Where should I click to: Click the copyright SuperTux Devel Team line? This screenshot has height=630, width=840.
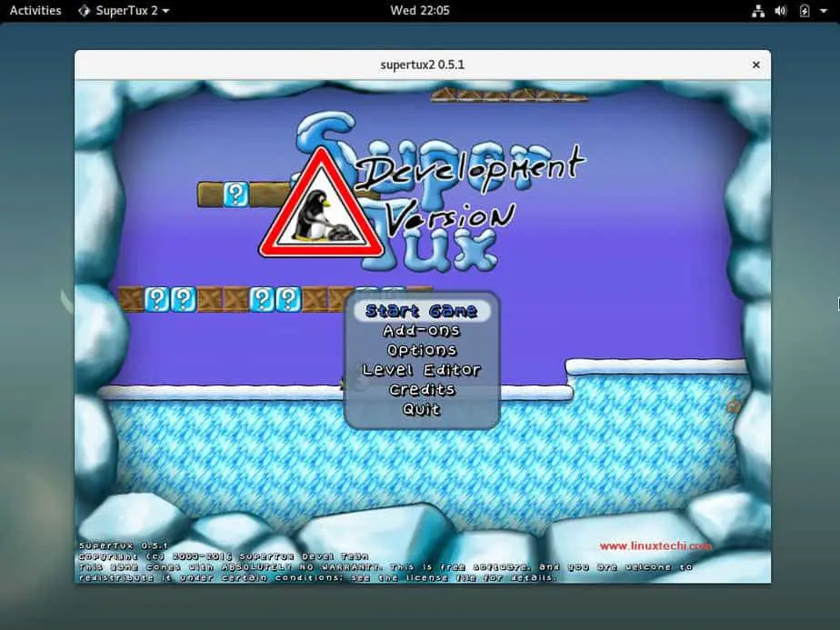pyautogui.click(x=224, y=556)
